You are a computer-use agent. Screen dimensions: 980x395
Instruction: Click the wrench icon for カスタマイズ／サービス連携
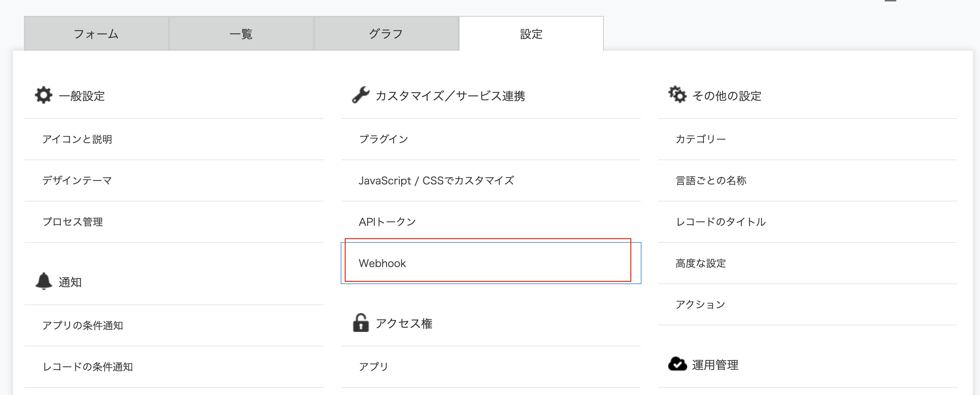pyautogui.click(x=360, y=95)
